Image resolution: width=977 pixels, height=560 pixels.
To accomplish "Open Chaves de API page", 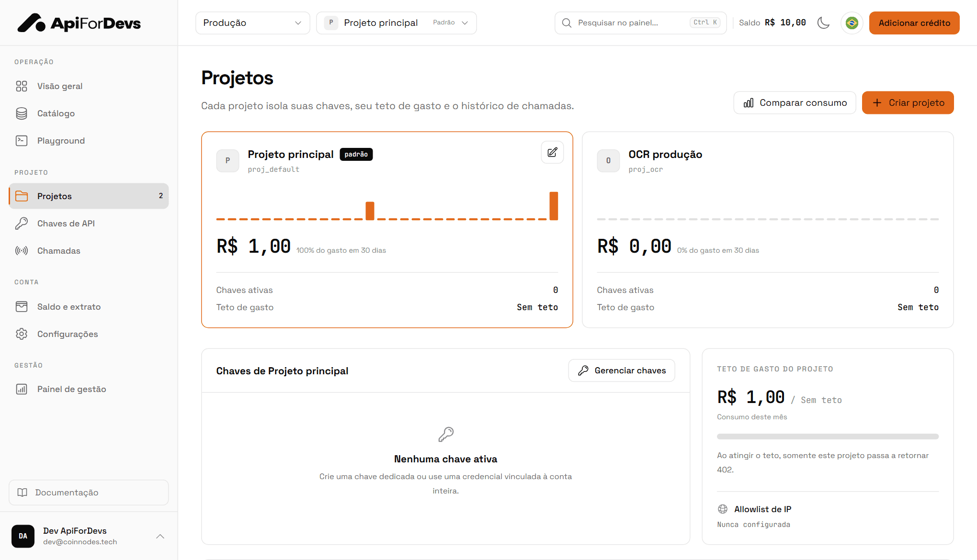I will pyautogui.click(x=89, y=224).
